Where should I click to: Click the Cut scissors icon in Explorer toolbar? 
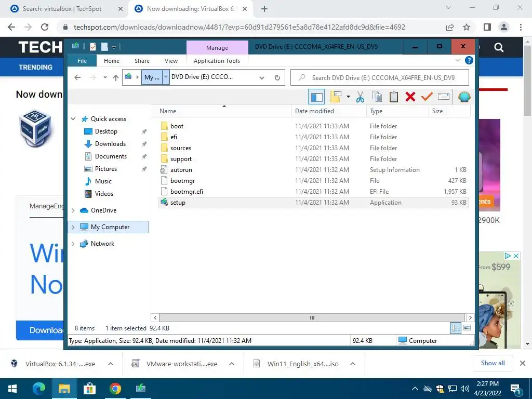360,97
